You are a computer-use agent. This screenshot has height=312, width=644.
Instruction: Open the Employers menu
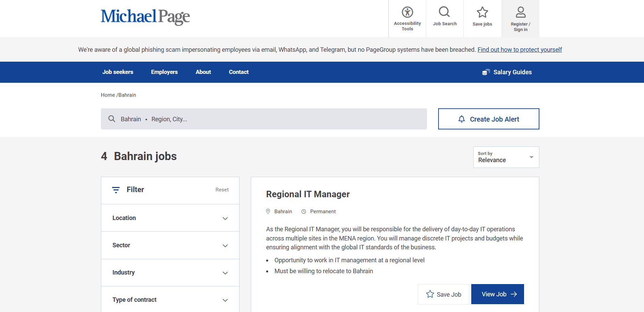tap(164, 72)
